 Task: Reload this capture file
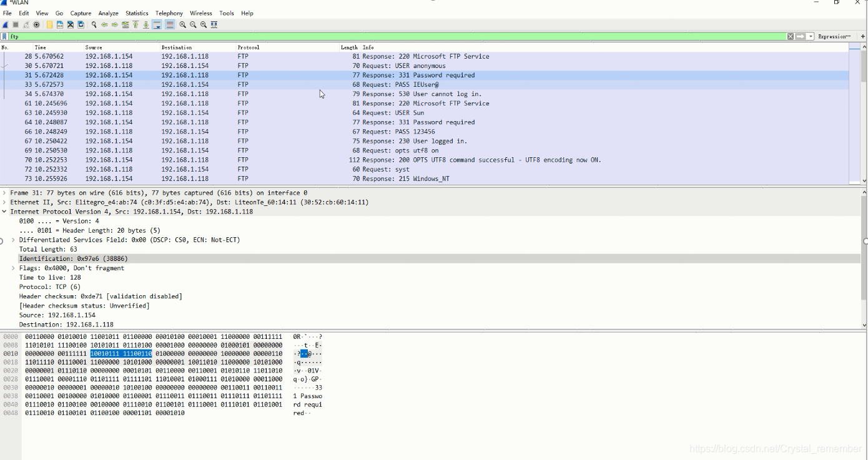(x=81, y=25)
